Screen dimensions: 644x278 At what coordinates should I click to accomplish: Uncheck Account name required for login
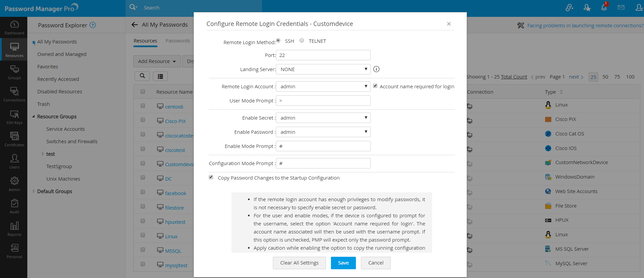tap(375, 86)
